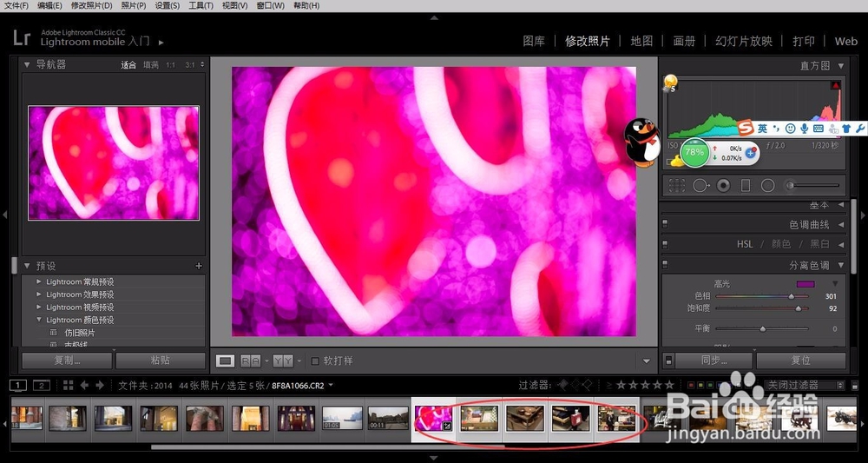The width and height of the screenshot is (868, 463).
Task: Expand Lightroom 视频预设 folder
Action: click(39, 308)
